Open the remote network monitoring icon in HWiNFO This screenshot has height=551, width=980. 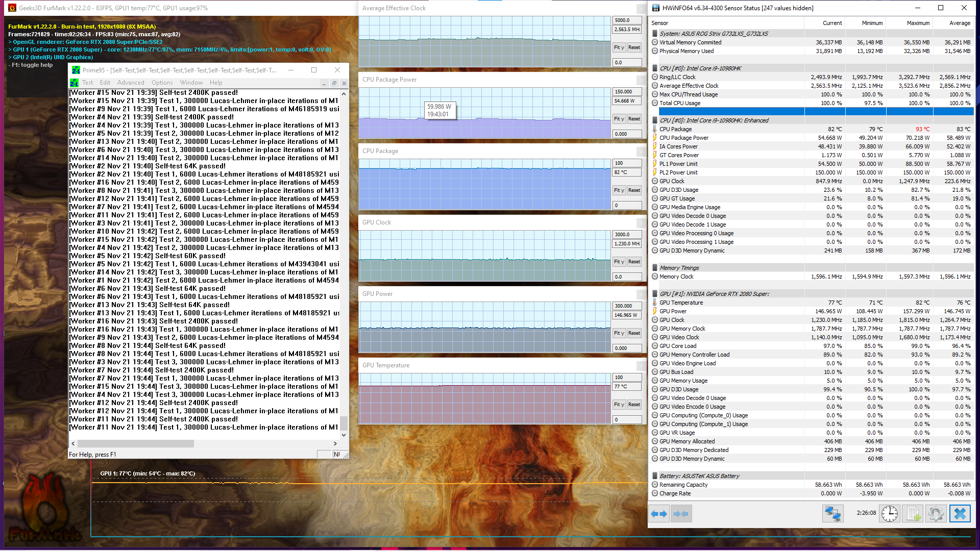pos(832,514)
